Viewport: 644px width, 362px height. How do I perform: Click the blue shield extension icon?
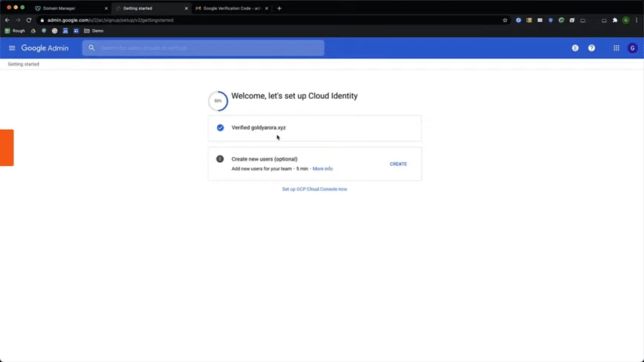coord(550,20)
